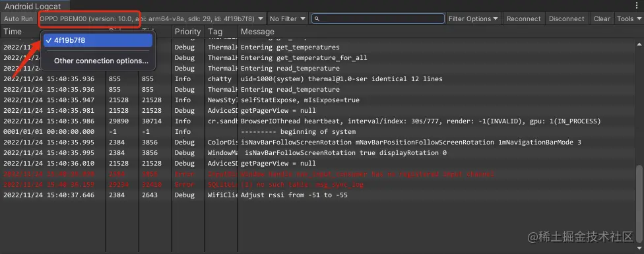Open the Tools dropdown
This screenshot has height=254, width=644.
[629, 19]
